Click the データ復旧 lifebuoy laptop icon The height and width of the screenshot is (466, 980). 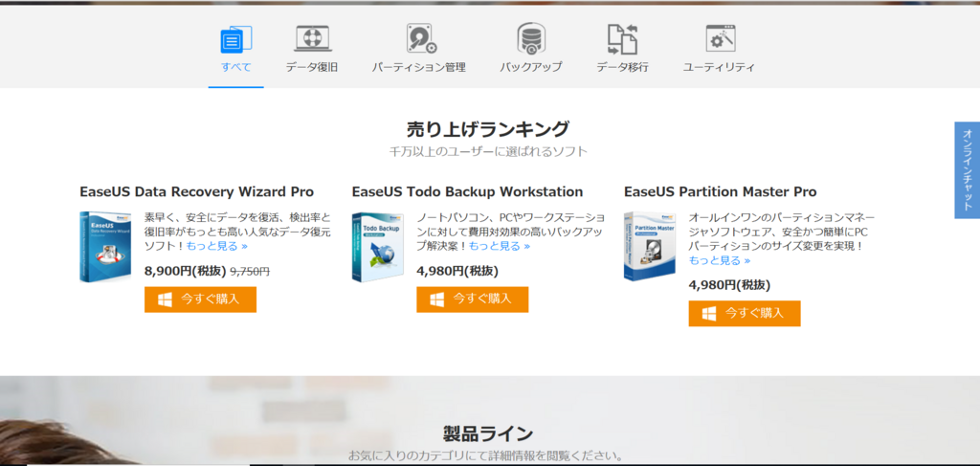tap(313, 38)
